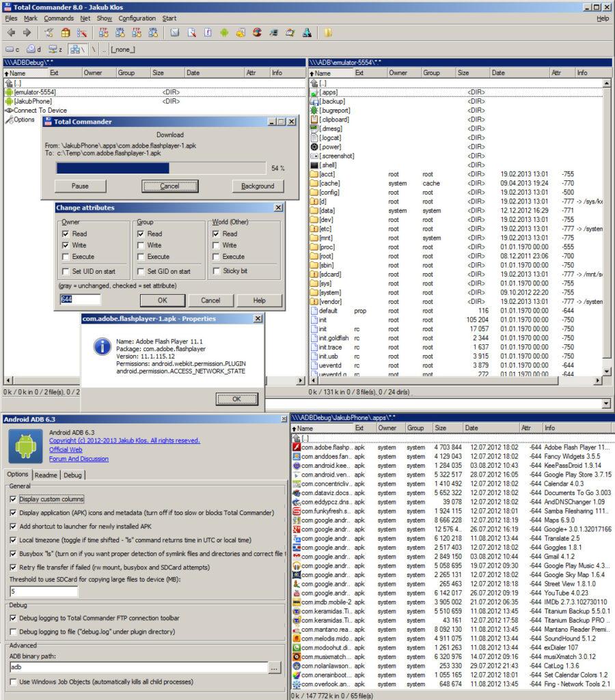Sort left panel by Size column header
The width and height of the screenshot is (615, 700).
coord(167,73)
